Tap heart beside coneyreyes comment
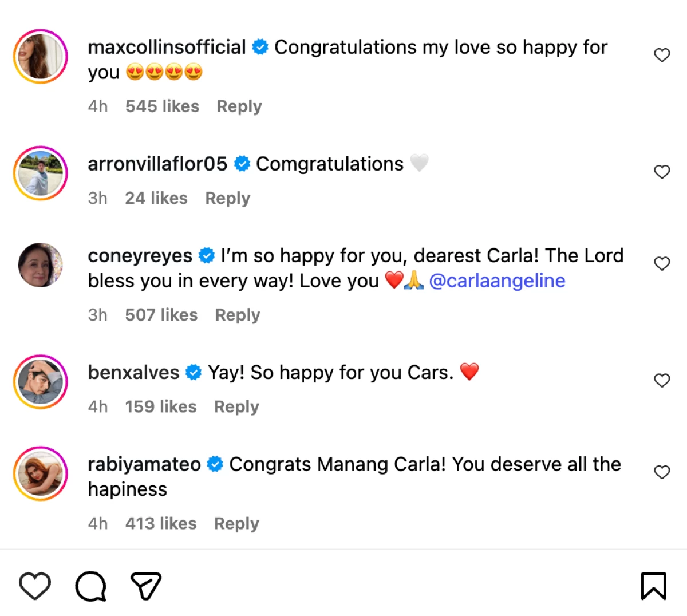 point(662,264)
